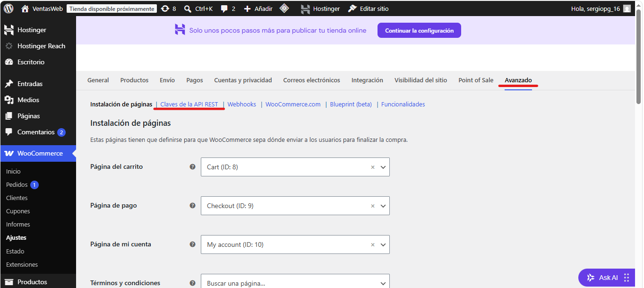This screenshot has width=644, height=288.
Task: Open the Point of Sale tab
Action: point(476,80)
